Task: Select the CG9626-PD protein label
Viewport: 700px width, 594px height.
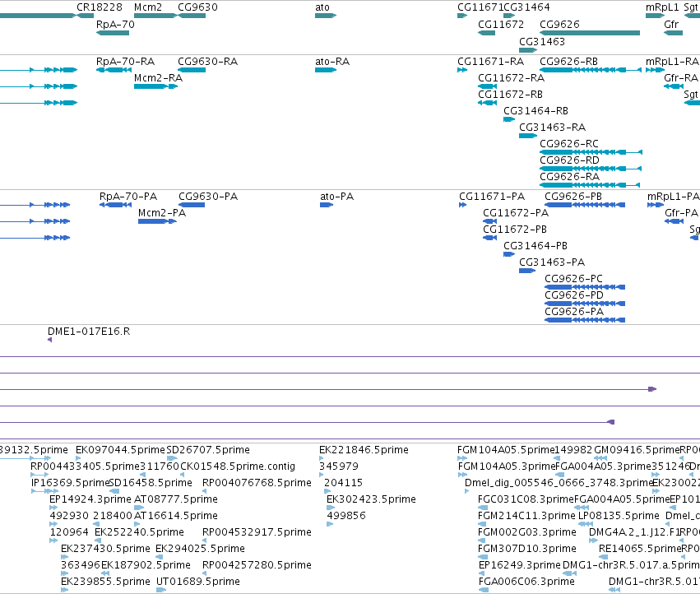Action: point(574,295)
